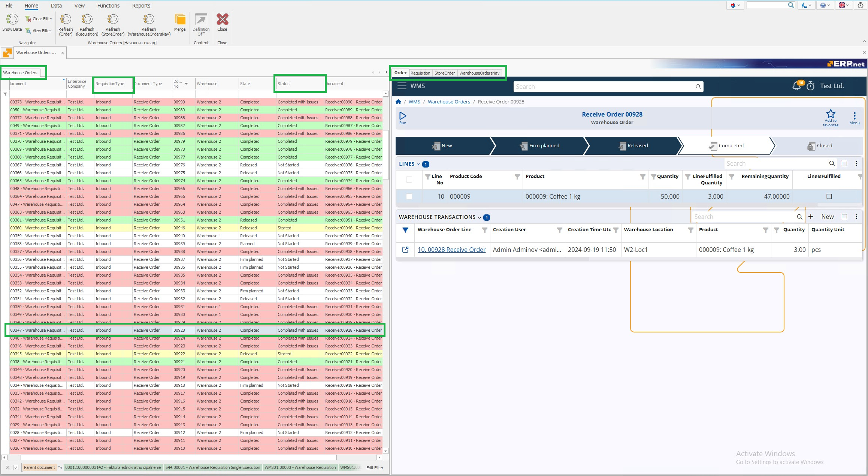Open the View ribbon tab
Viewport: 868px width, 476px height.
click(x=79, y=6)
